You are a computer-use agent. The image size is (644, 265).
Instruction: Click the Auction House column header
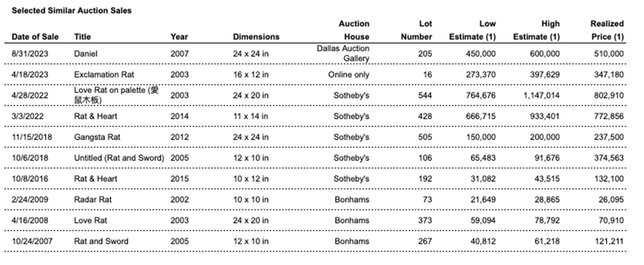354,30
